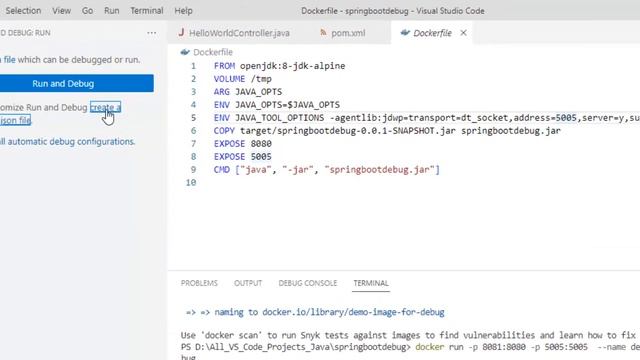
Task: Click the 'VOLUME' keyword on line 2
Action: [229, 79]
